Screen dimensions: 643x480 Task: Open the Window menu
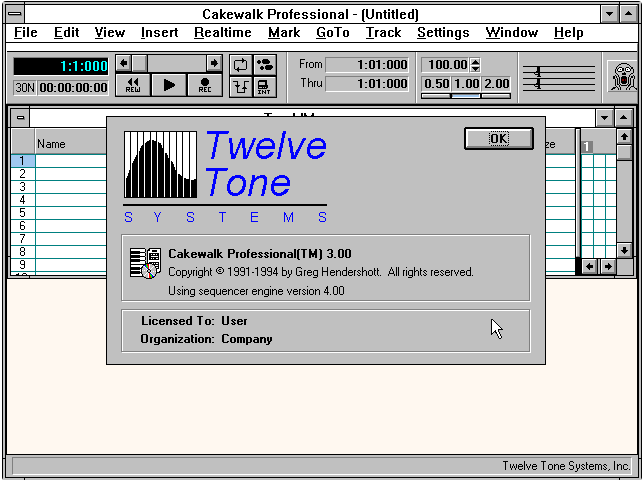coord(511,32)
